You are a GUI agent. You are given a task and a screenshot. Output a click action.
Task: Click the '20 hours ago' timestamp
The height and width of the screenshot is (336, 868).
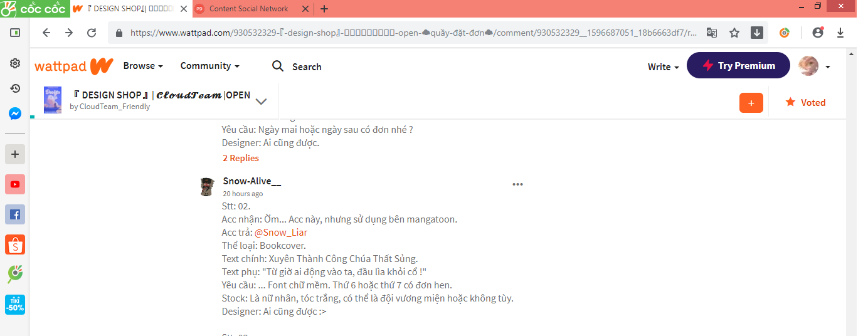click(243, 194)
